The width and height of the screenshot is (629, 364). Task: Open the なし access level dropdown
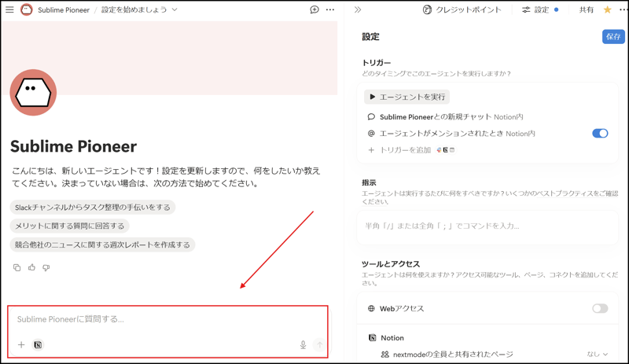click(x=598, y=354)
